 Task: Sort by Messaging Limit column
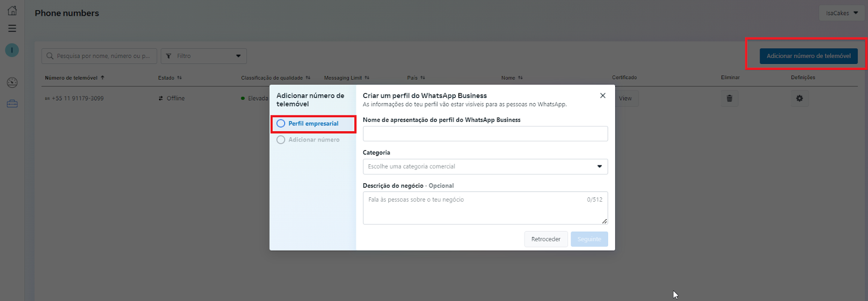click(367, 78)
